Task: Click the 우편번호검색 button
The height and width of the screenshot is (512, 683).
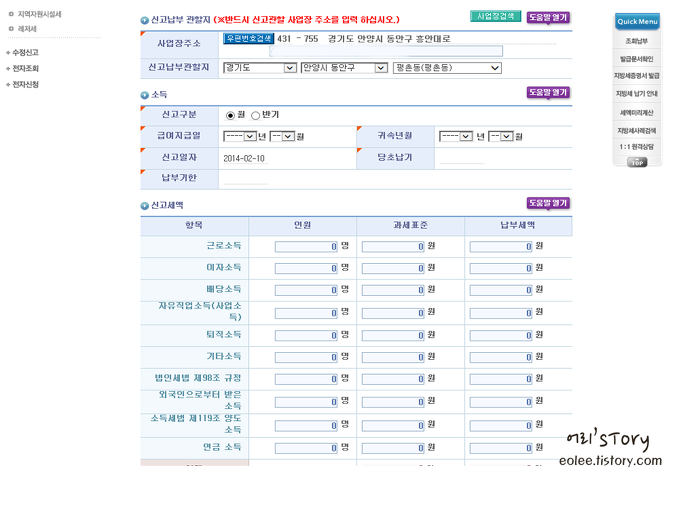Action: pos(248,38)
